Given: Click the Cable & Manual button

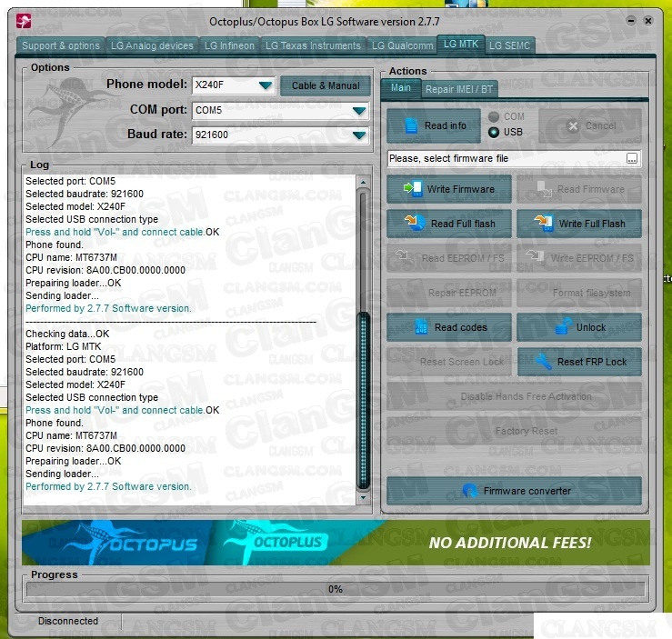Looking at the screenshot, I should click(x=326, y=85).
